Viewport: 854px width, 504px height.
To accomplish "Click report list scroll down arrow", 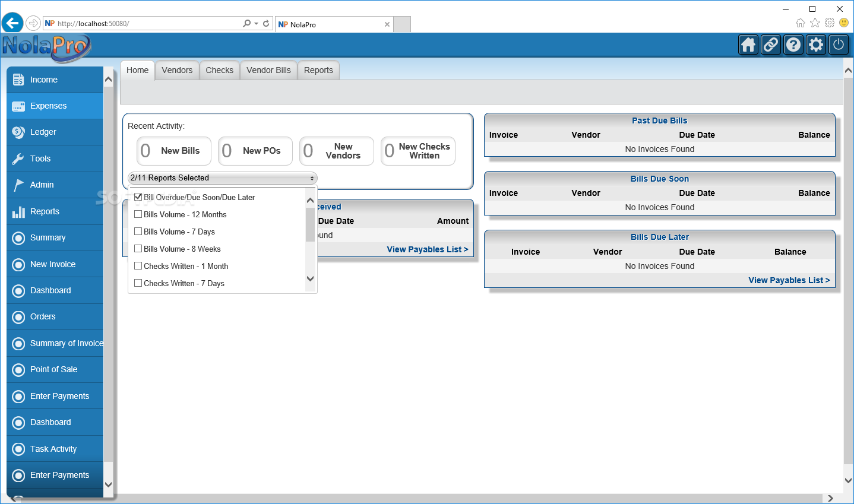I will click(x=310, y=278).
